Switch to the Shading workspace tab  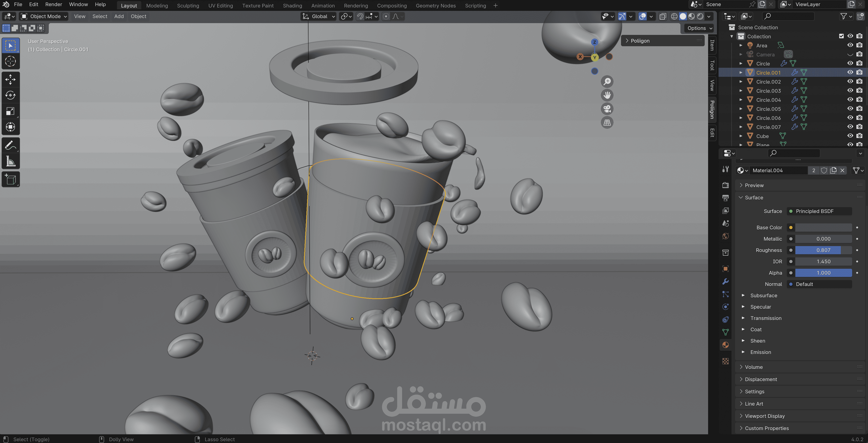(x=293, y=5)
